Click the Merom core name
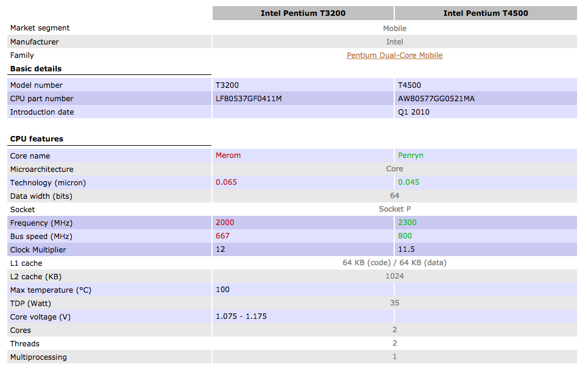The width and height of the screenshot is (588, 375). tap(228, 155)
